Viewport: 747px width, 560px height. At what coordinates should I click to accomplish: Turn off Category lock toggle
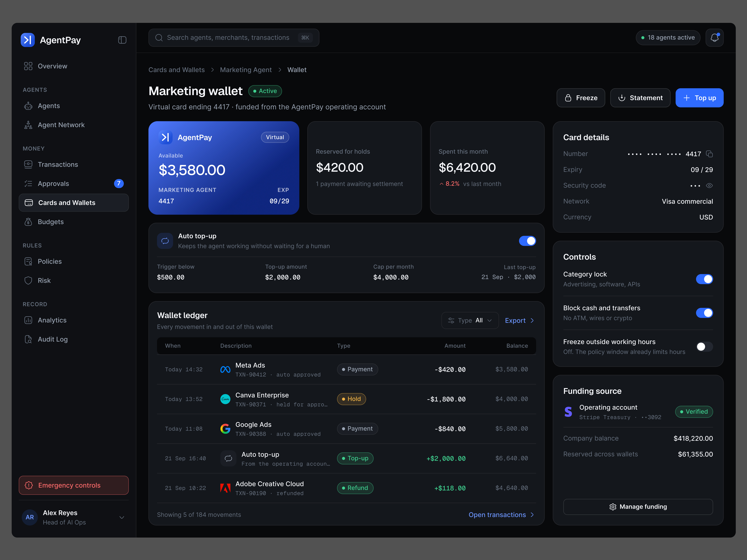point(704,279)
